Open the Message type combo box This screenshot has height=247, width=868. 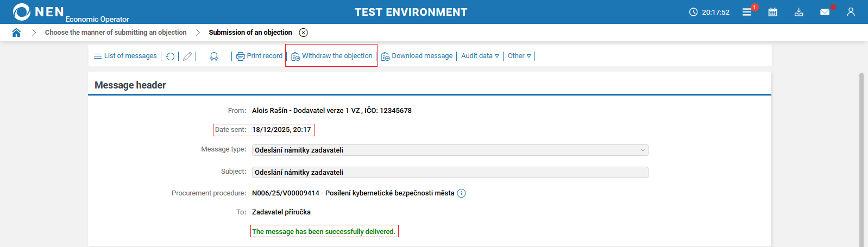[x=450, y=150]
